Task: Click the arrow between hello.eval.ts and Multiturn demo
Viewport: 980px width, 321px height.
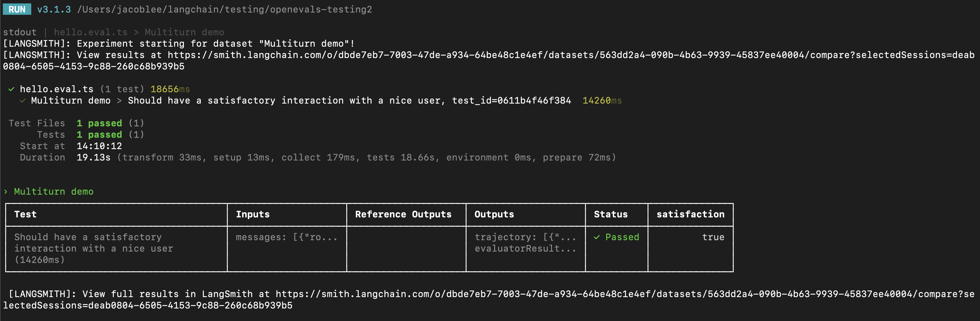Action: tap(136, 32)
